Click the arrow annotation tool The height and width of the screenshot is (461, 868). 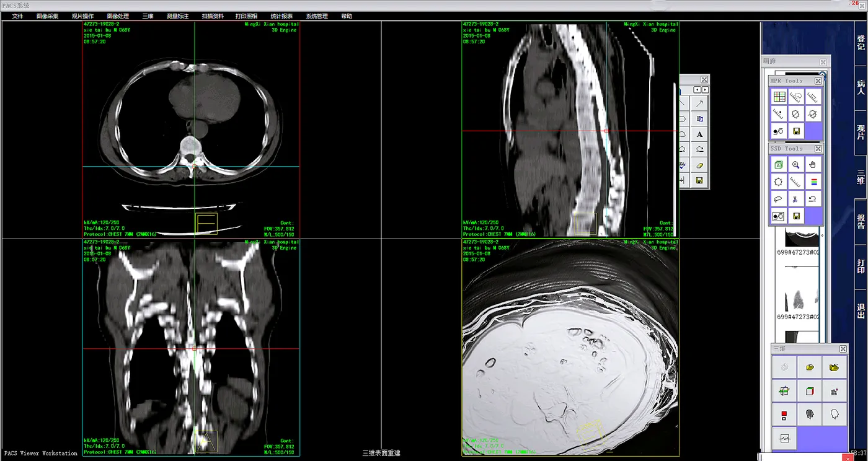click(699, 103)
